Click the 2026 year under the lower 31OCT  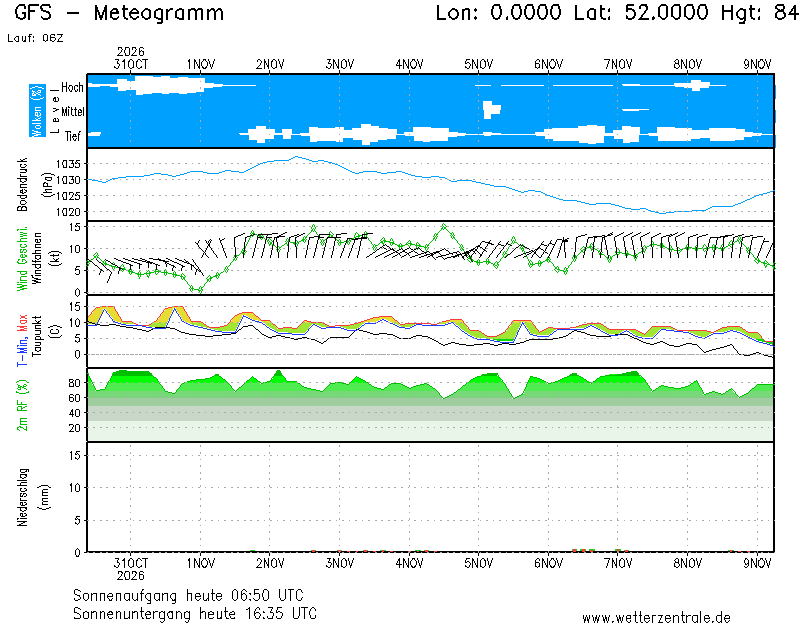pyautogui.click(x=131, y=576)
